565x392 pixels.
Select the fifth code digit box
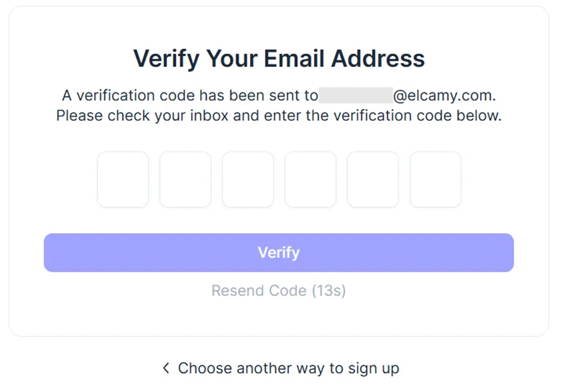[x=373, y=179]
